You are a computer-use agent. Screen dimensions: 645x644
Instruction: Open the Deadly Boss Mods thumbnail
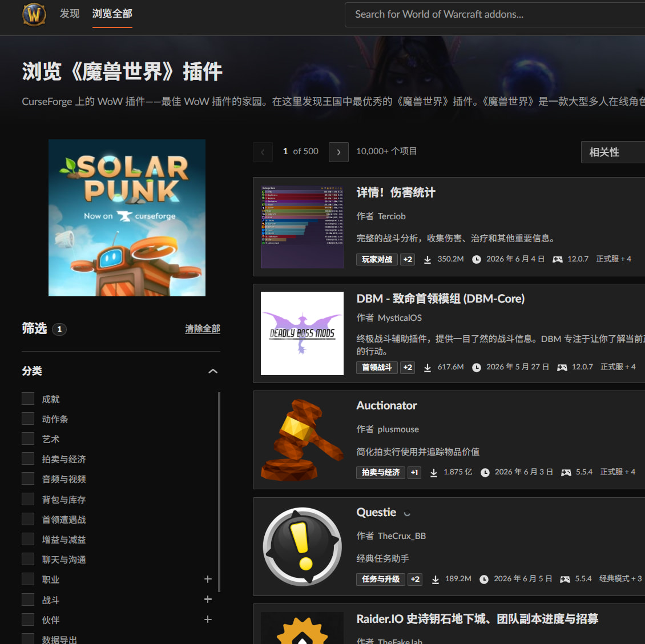click(x=302, y=333)
